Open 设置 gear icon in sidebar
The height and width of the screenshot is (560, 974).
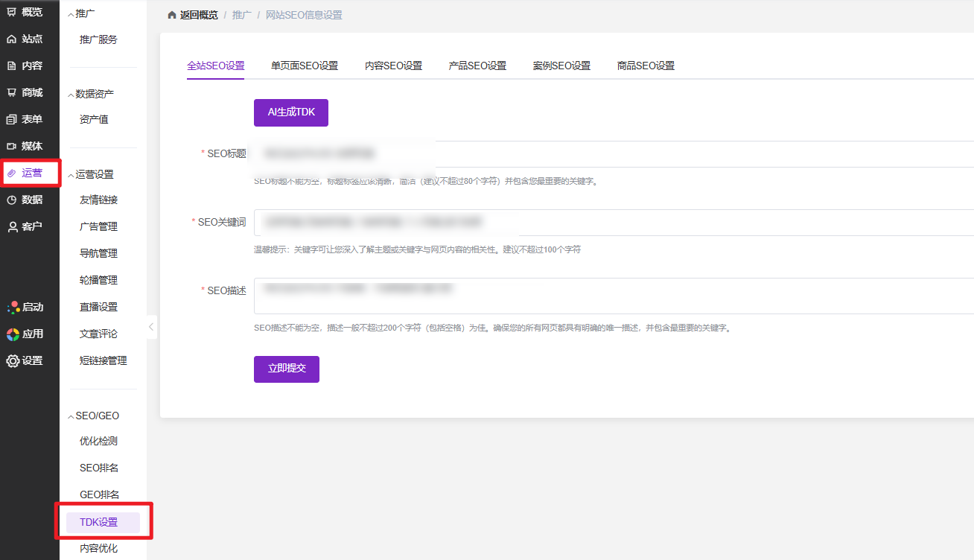13,360
